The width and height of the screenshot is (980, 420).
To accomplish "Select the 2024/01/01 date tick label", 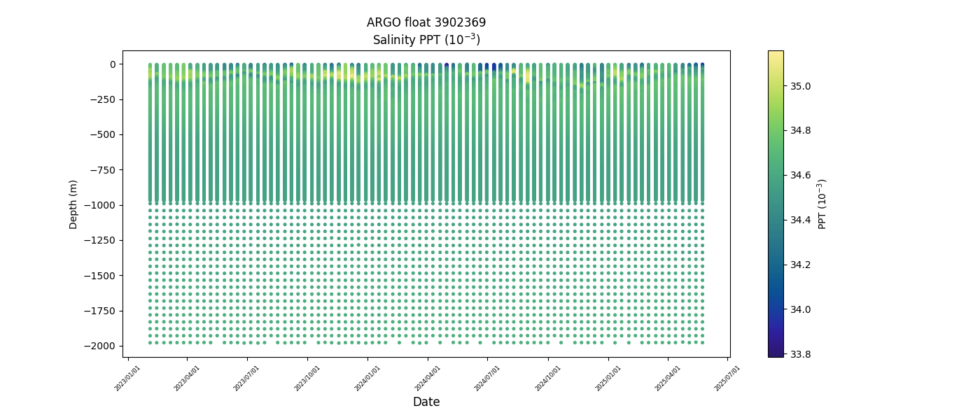I will pos(369,377).
